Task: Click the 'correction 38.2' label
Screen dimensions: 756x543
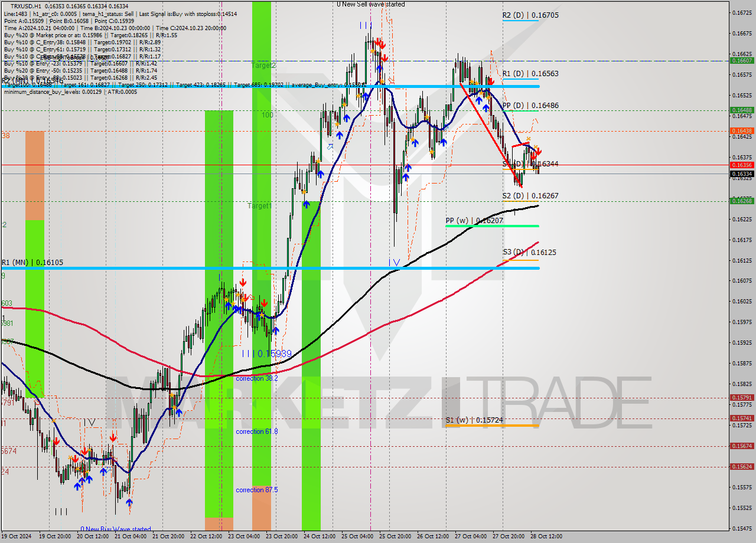Action: [256, 378]
